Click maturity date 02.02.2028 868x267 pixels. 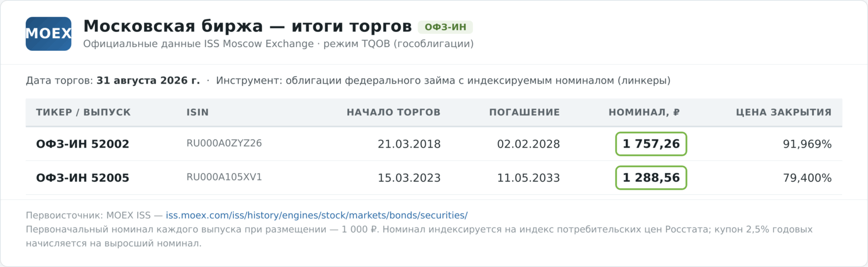pyautogui.click(x=529, y=144)
